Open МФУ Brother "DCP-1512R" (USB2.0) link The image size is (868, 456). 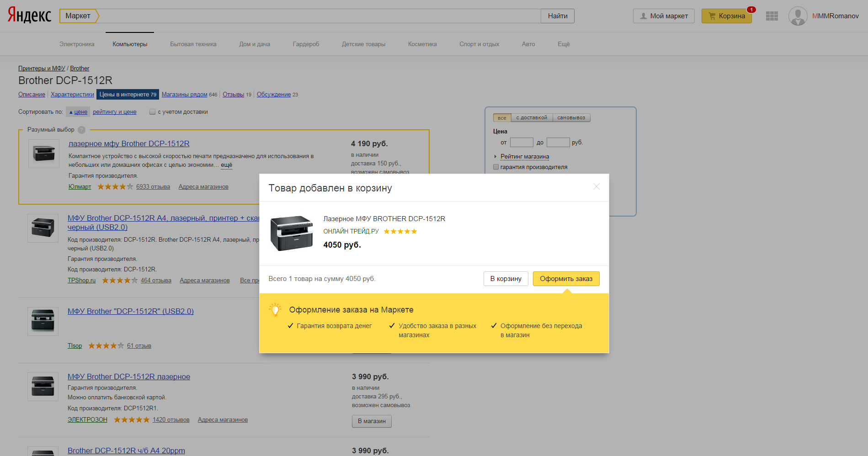click(131, 312)
